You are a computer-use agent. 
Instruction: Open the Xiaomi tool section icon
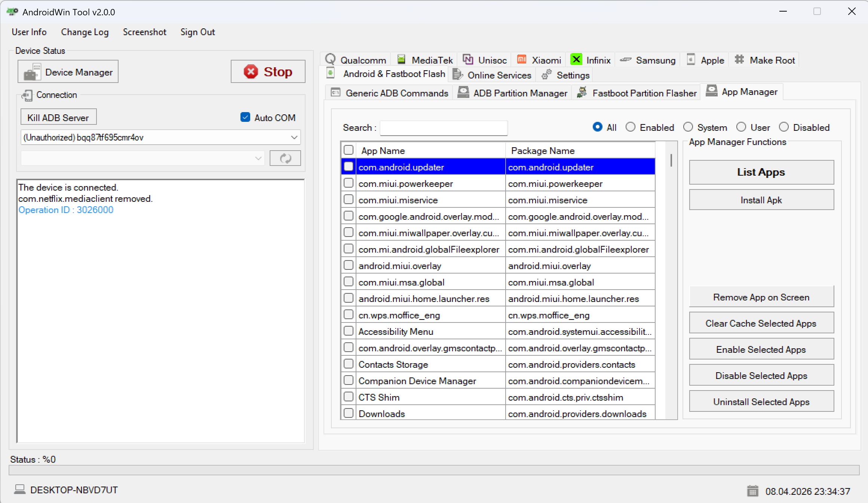click(x=521, y=59)
